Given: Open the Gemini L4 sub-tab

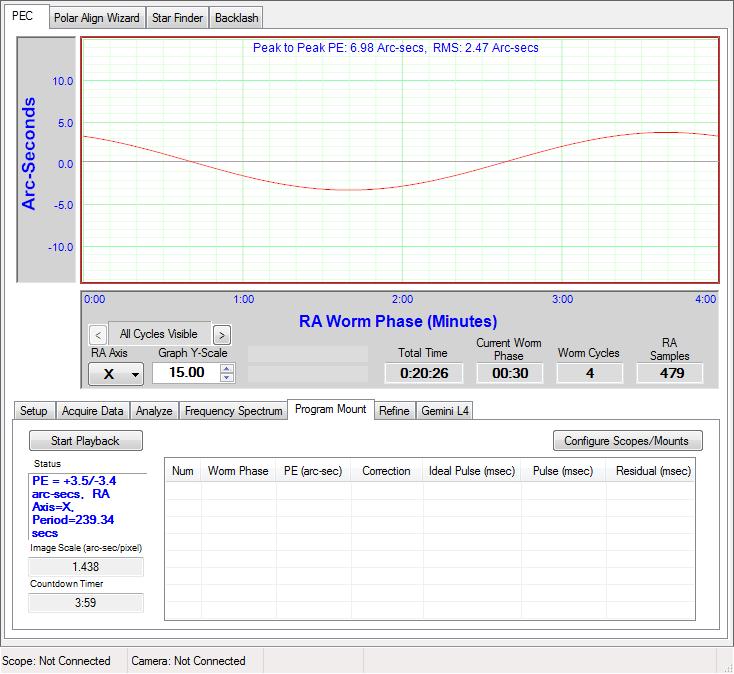Looking at the screenshot, I should pyautogui.click(x=445, y=410).
